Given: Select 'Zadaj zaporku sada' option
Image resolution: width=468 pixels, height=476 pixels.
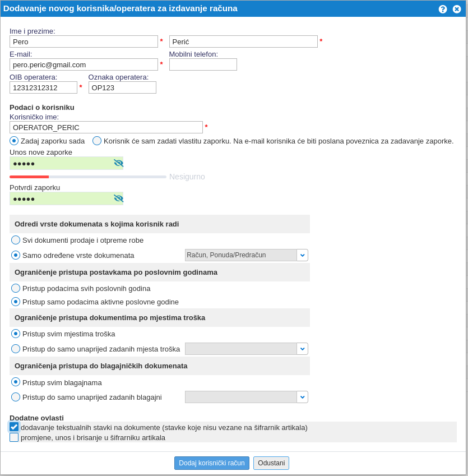Looking at the screenshot, I should [x=14, y=141].
